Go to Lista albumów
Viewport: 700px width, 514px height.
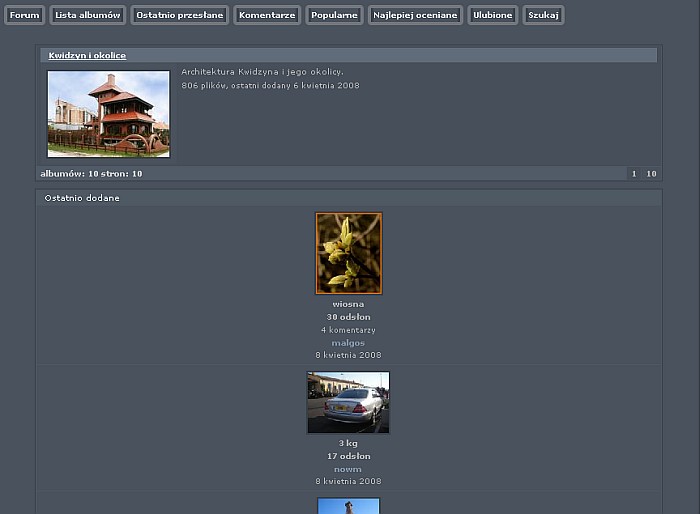(x=88, y=15)
